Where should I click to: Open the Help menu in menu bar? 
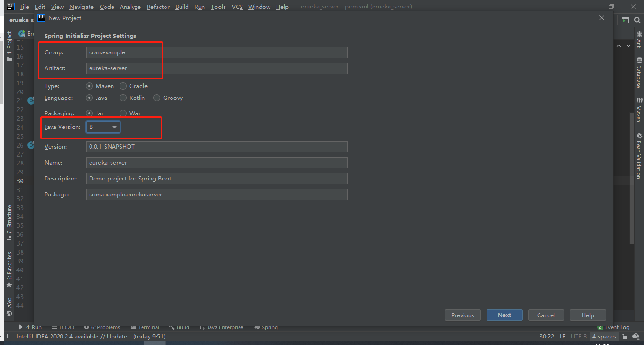click(282, 7)
